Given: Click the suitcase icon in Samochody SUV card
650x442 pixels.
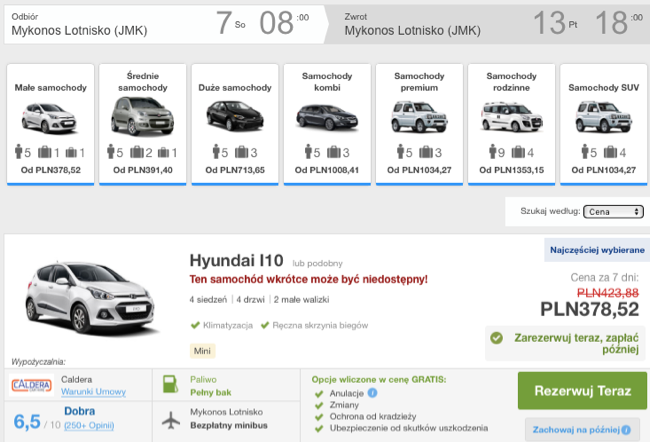Looking at the screenshot, I should tap(610, 153).
